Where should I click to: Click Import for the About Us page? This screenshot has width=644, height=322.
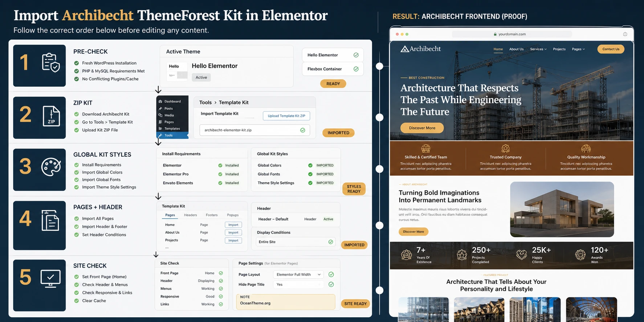point(233,233)
